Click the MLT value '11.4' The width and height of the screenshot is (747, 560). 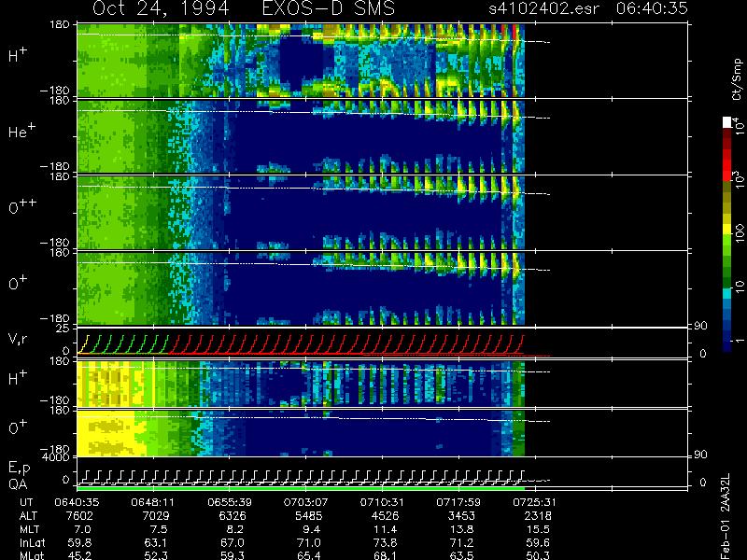pyautogui.click(x=386, y=529)
